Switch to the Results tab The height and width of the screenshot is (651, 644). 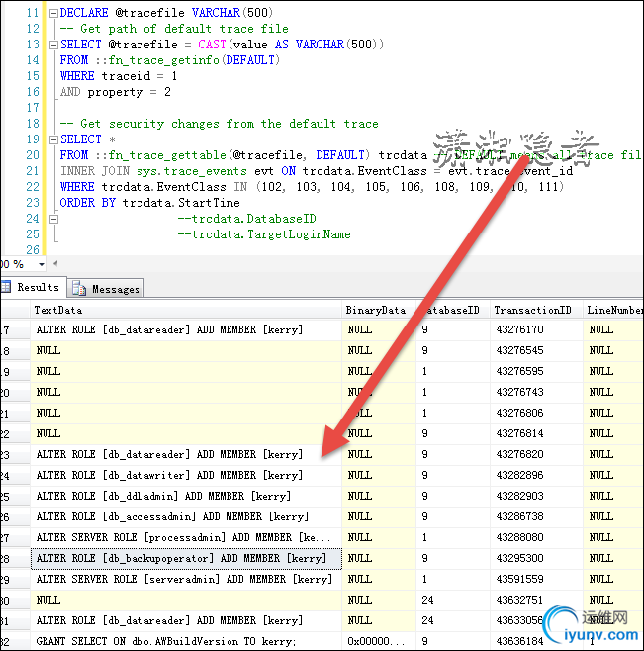(33, 287)
